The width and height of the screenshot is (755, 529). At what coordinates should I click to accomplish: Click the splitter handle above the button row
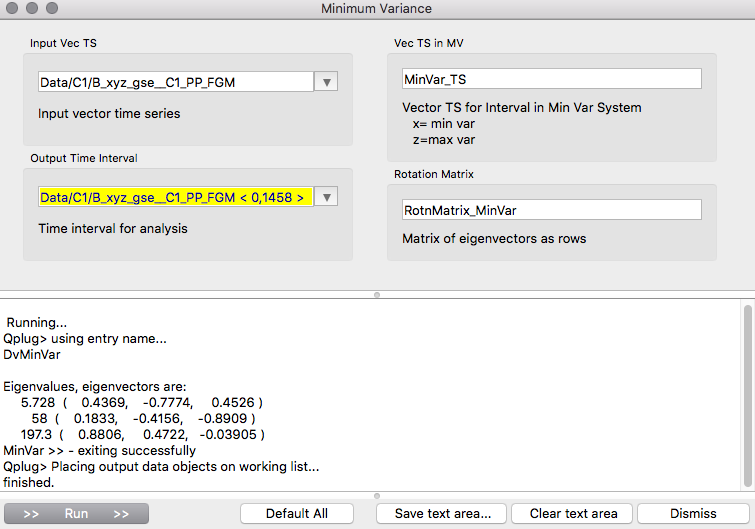pos(377,496)
